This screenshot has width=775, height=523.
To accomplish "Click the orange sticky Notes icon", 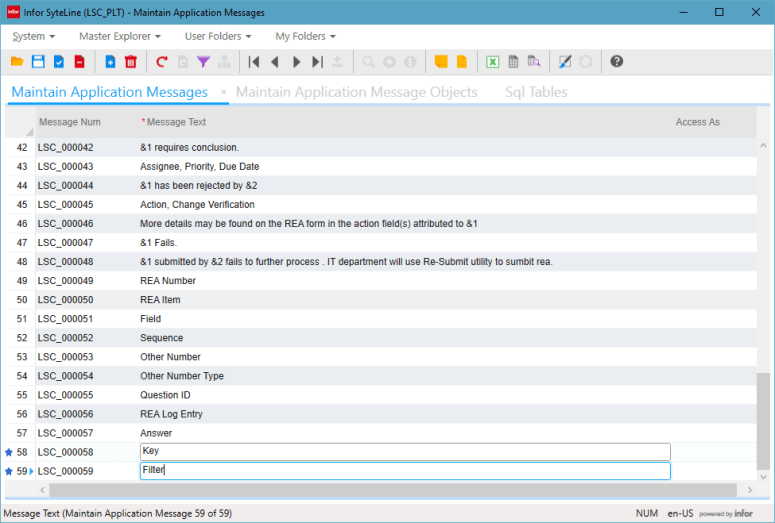I will point(441,62).
